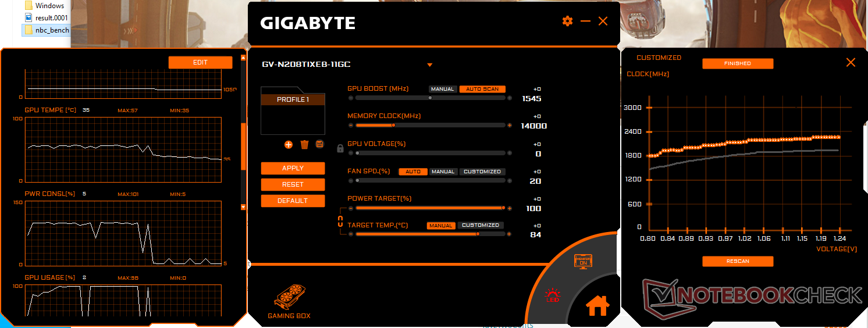Click the target temperature slider handle
Screen dimensions: 868x328
coord(478,234)
